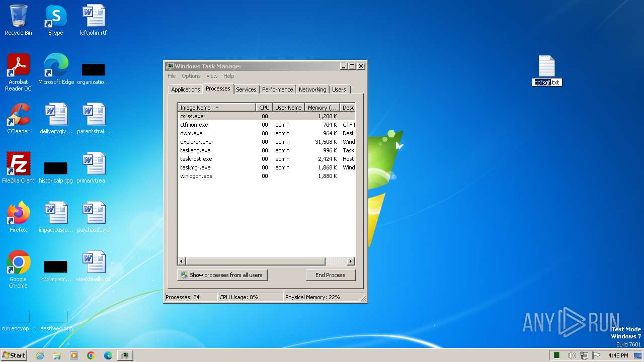Screen dimensions: 644x362
Task: Select leftjohn.rtf desktop file
Action: (94, 20)
